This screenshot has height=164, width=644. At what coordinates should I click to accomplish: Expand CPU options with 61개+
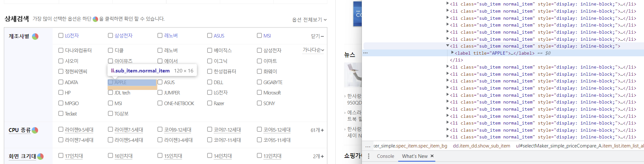pos(317,130)
